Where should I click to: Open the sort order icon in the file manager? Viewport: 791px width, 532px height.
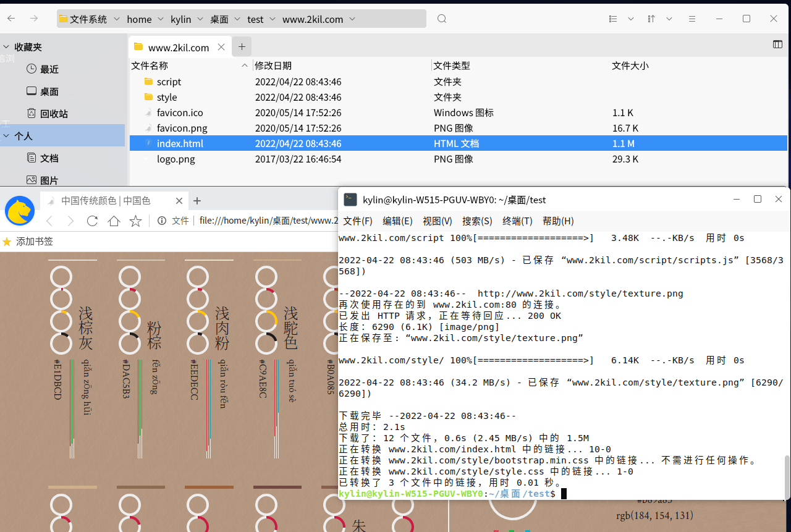[x=651, y=19]
